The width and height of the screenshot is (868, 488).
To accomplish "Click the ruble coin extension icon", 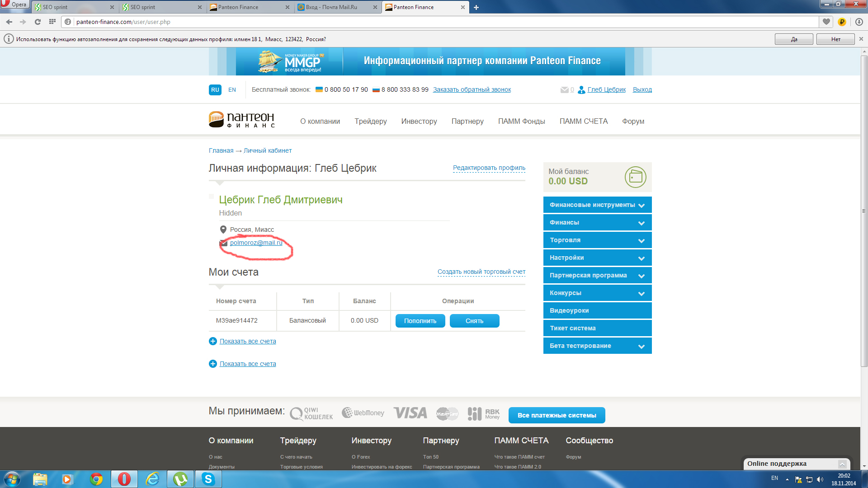I will (x=842, y=22).
